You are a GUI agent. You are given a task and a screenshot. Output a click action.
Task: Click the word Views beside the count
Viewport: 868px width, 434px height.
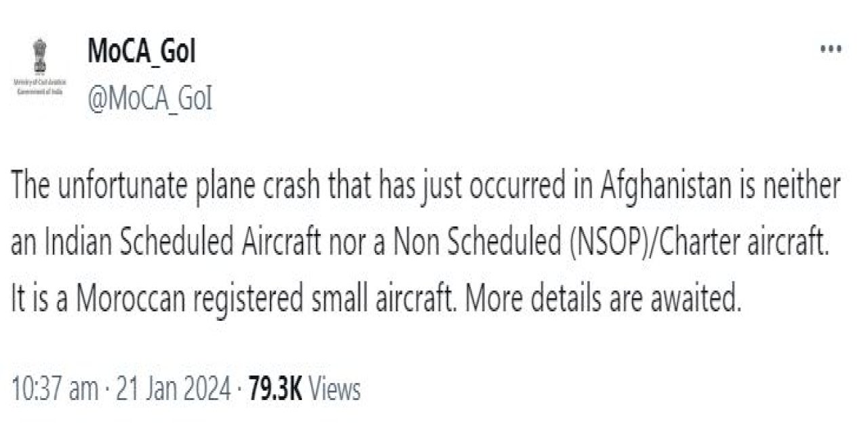334,389
